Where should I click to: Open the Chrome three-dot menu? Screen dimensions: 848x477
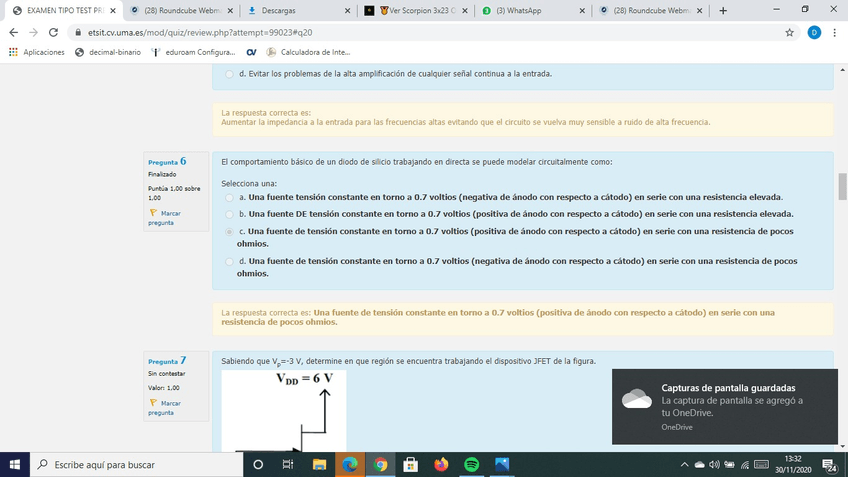tap(834, 32)
